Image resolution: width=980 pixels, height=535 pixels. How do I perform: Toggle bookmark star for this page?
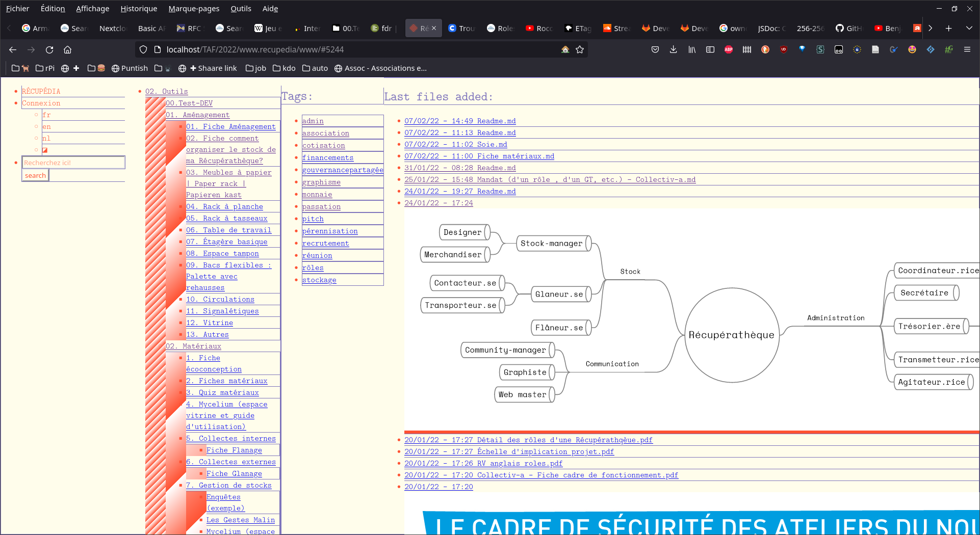580,49
